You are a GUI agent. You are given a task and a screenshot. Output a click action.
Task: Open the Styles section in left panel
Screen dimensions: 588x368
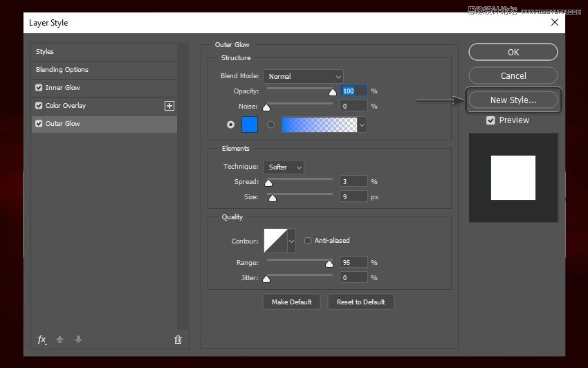tap(45, 52)
